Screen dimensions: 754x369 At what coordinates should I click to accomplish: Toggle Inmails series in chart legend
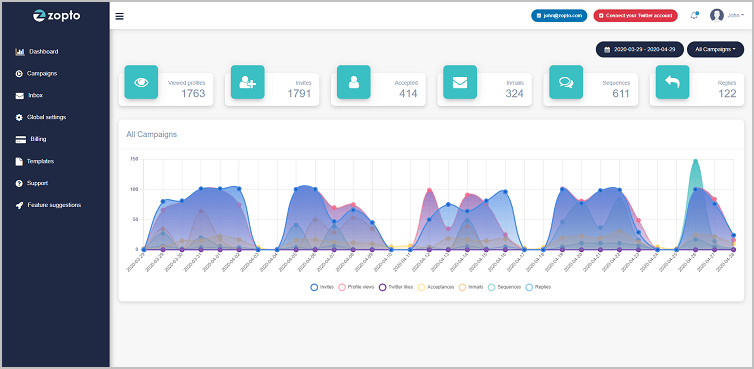pos(471,287)
